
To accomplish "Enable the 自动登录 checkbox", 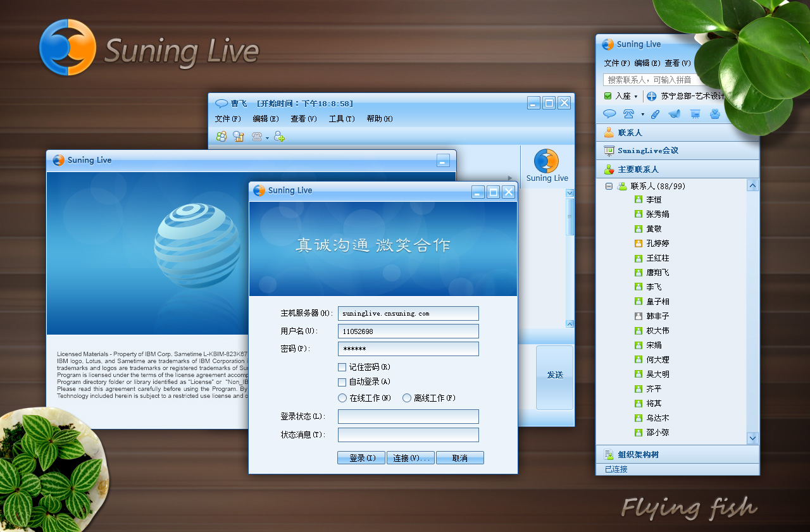I will (x=342, y=382).
